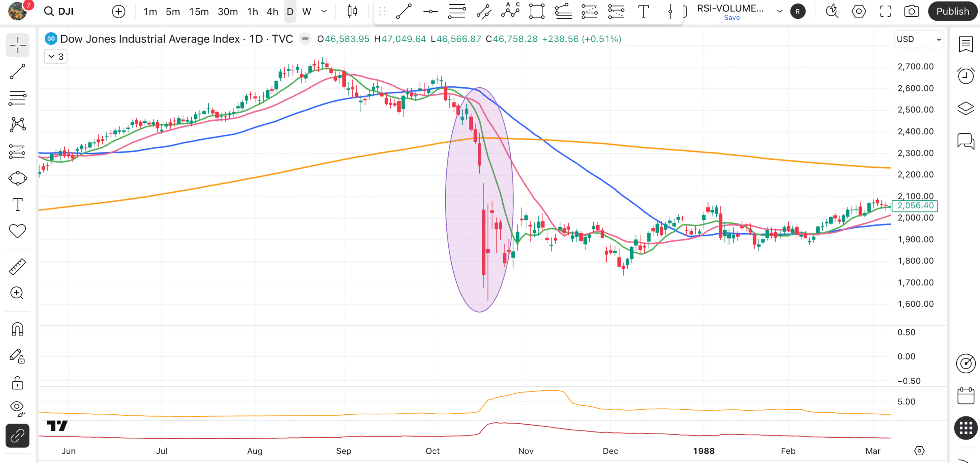Select the Text tool in left toolbar
This screenshot has width=980, height=463.
coord(17,205)
